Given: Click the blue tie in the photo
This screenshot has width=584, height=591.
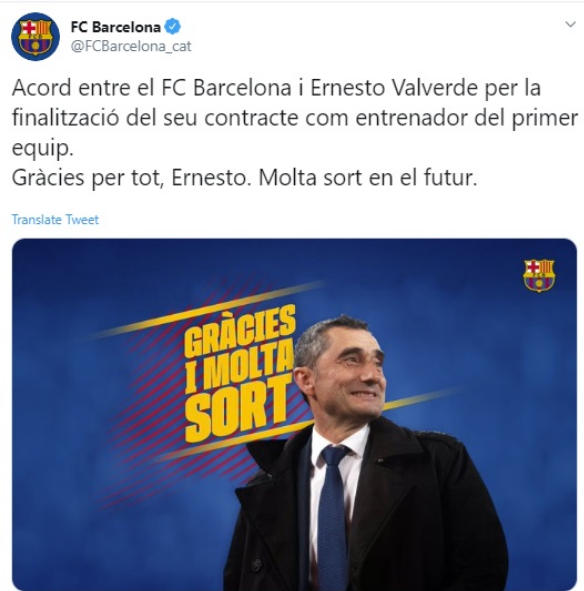Looking at the screenshot, I should 332,516.
